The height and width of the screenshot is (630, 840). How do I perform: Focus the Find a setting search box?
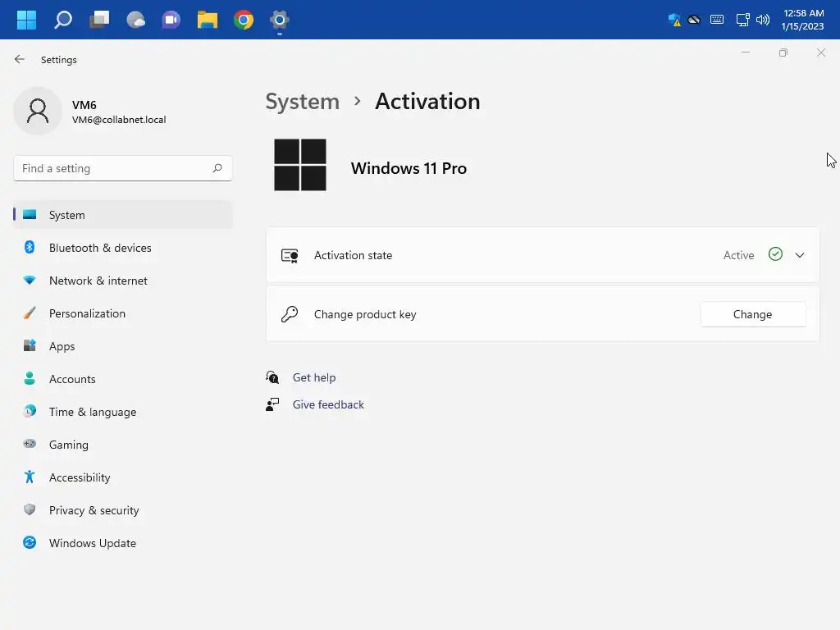coord(123,168)
